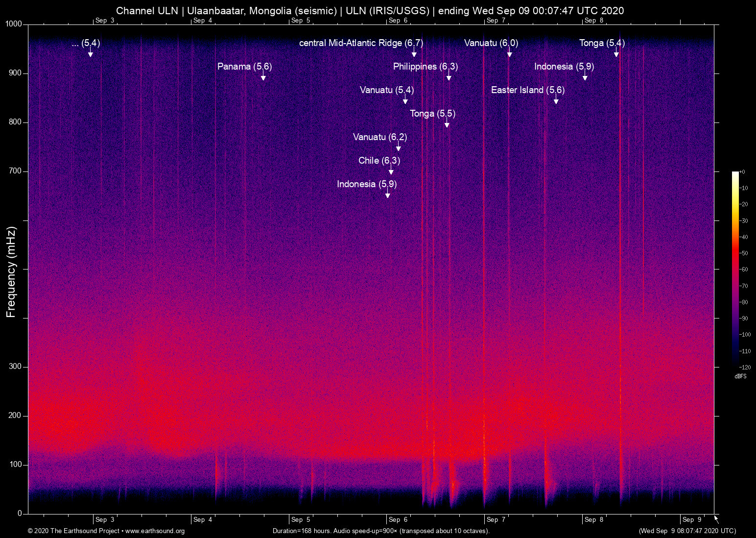Image resolution: width=756 pixels, height=538 pixels.
Task: Select the Vanuatu (5.4) event label
Action: (386, 90)
